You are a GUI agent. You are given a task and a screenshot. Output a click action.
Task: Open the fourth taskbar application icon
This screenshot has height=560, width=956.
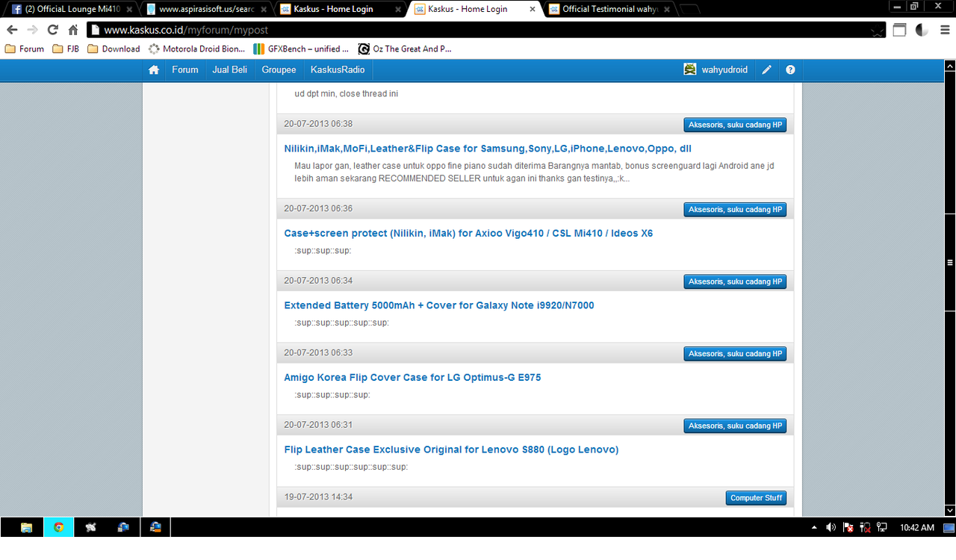[123, 527]
